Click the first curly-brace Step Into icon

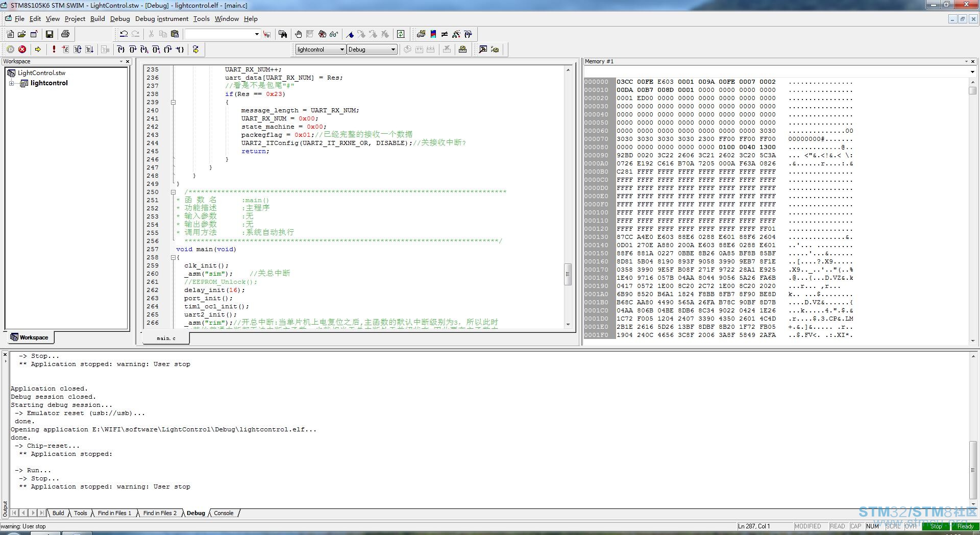(120, 50)
